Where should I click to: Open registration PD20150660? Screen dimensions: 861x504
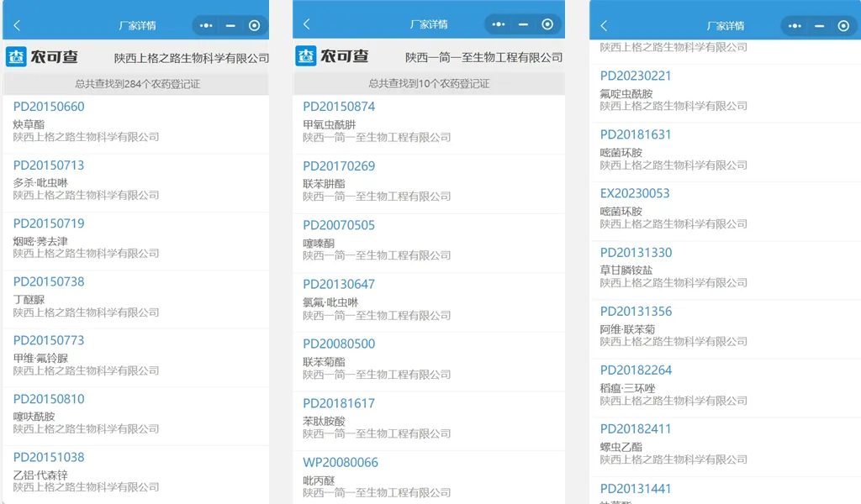(49, 107)
